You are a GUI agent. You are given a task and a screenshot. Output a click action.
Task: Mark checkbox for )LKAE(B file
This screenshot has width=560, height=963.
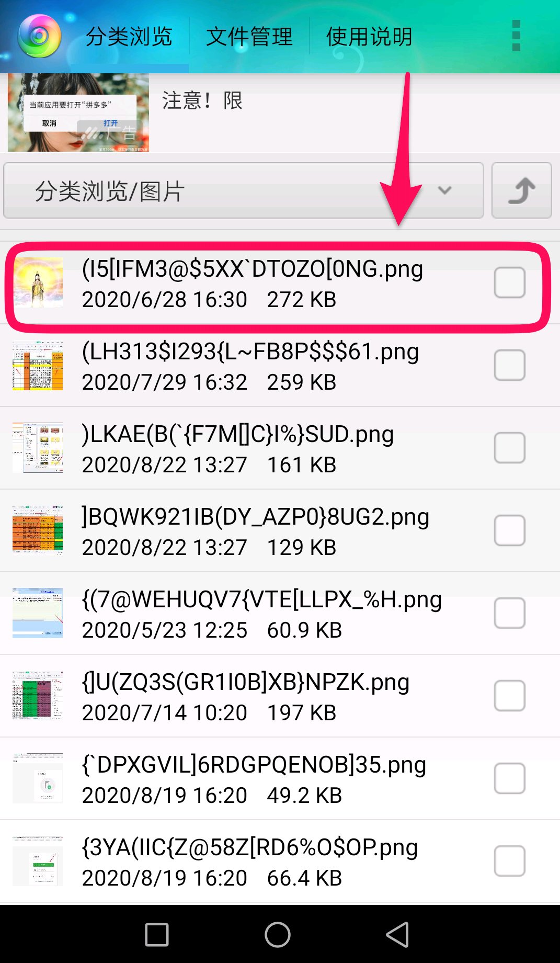coord(510,448)
